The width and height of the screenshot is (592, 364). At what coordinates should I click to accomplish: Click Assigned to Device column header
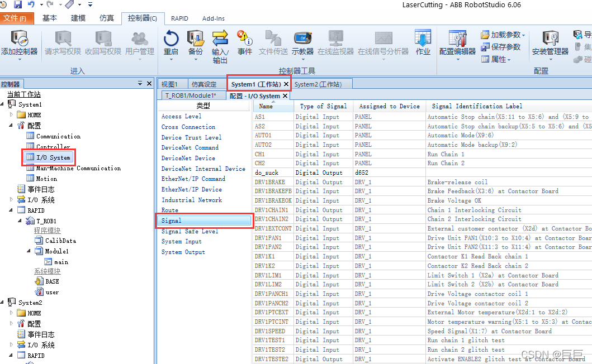point(389,107)
